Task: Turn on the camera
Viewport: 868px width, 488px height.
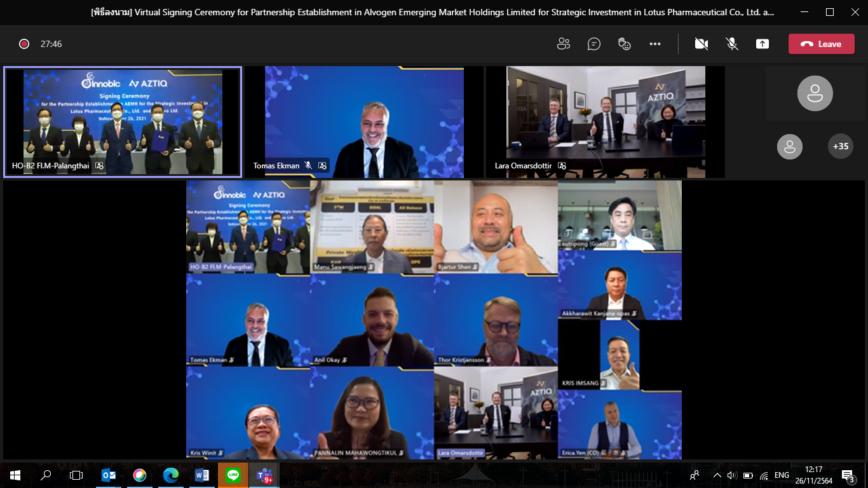Action: pos(702,44)
